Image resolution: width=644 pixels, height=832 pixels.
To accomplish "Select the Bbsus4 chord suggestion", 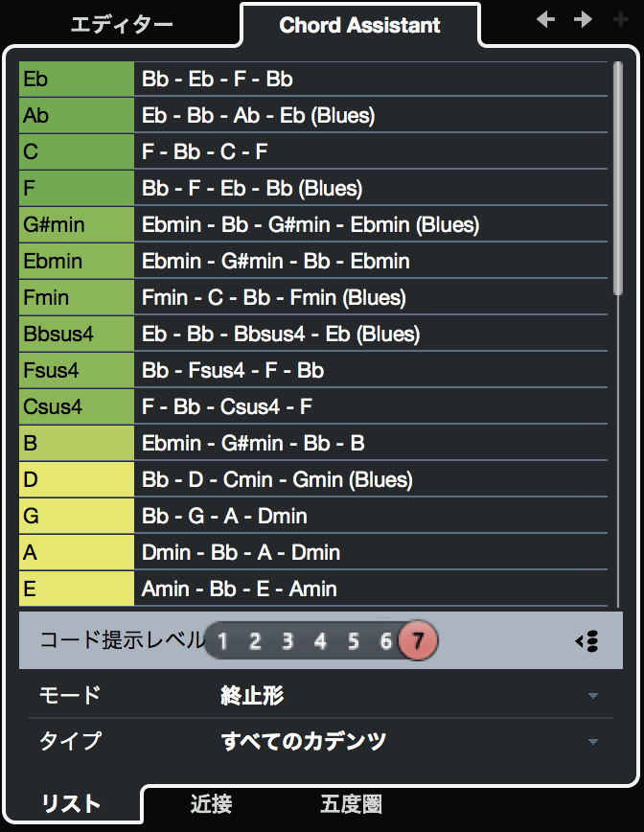I will point(77,335).
